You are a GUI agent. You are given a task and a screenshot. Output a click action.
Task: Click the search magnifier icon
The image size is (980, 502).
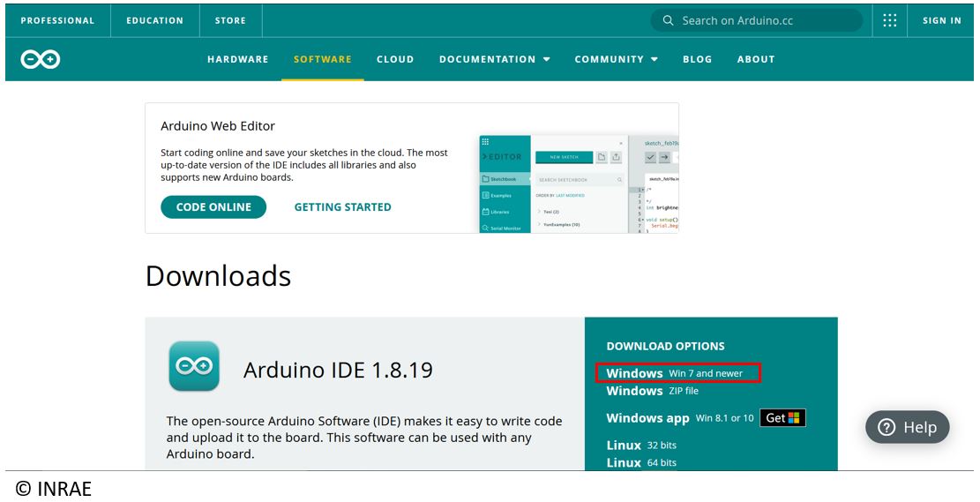click(668, 20)
